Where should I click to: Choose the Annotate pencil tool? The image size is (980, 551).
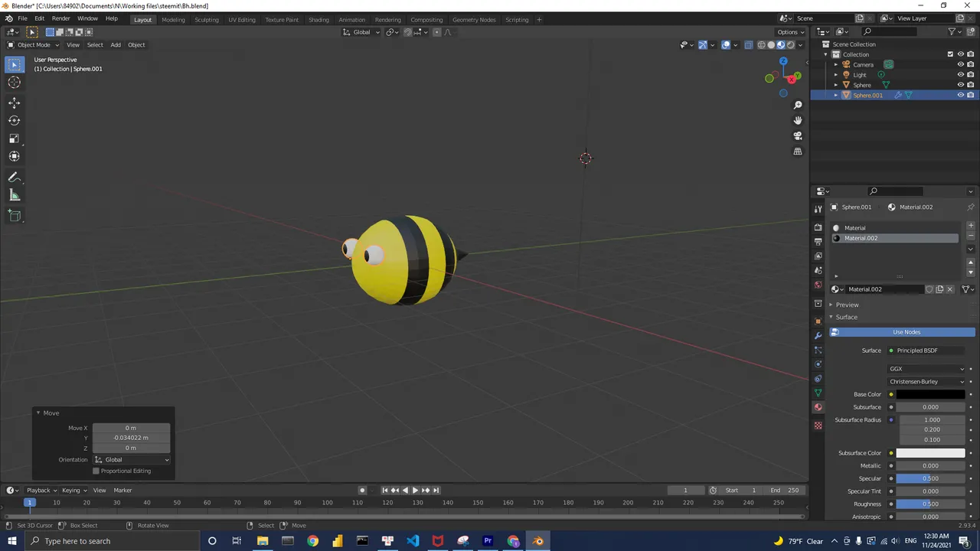click(x=15, y=177)
